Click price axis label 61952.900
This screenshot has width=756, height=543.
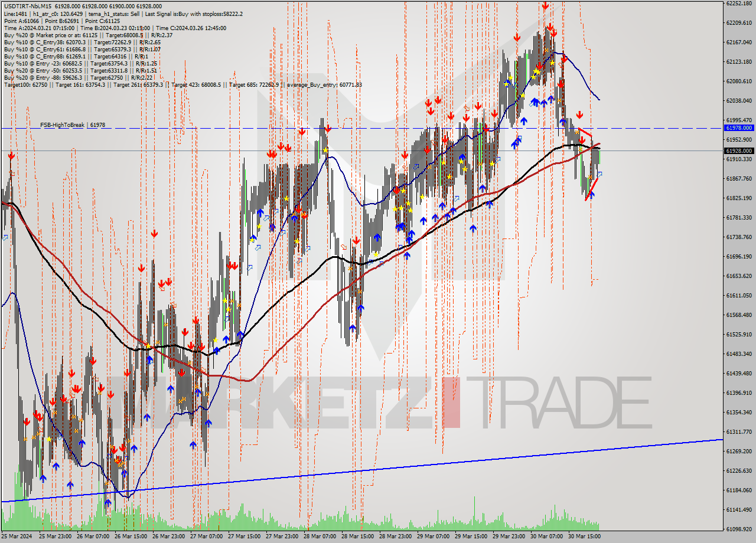point(739,139)
